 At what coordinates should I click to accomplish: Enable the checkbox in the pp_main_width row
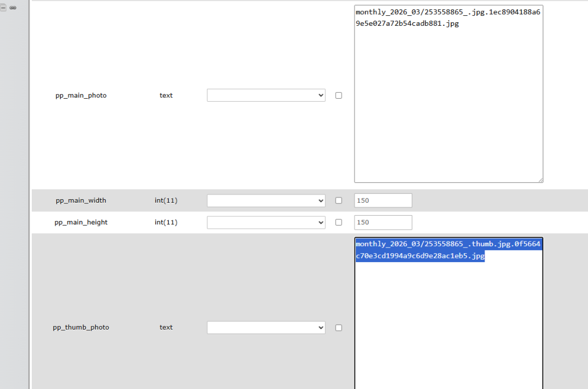click(339, 200)
